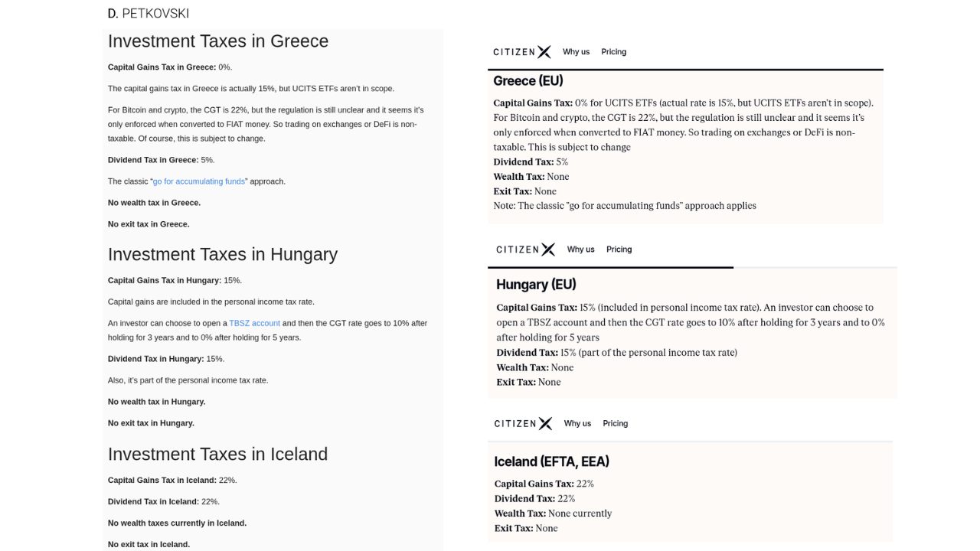980x551 pixels.
Task: Click the "Greece (EU)" card title
Action: (528, 81)
